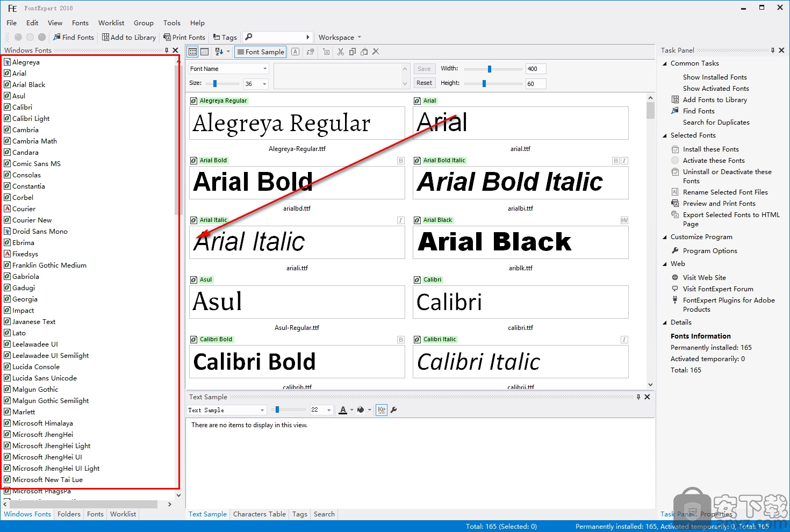790x532 pixels.
Task: Click Visit FontExpert Forum link
Action: 718,289
